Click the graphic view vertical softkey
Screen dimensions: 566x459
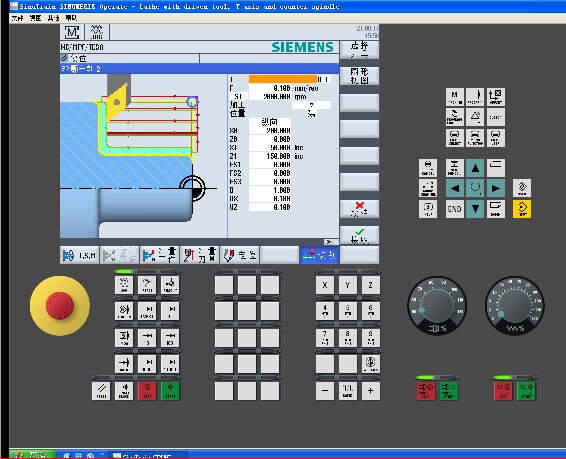(359, 76)
